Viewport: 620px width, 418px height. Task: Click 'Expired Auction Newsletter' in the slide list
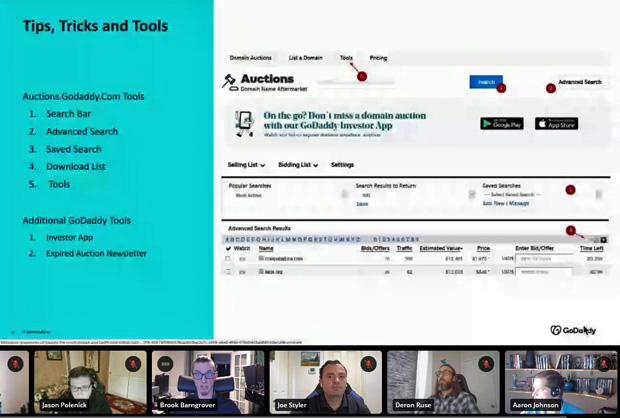96,253
